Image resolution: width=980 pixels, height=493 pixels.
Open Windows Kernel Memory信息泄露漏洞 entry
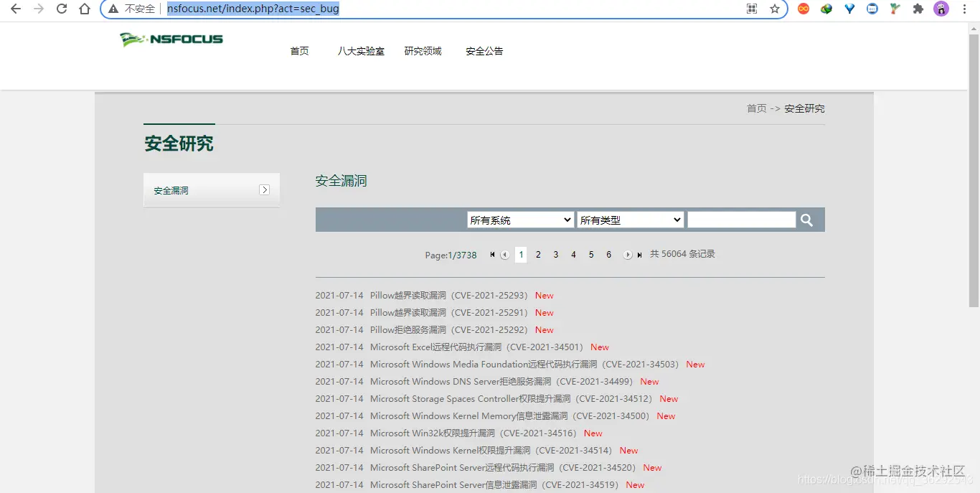[512, 416]
